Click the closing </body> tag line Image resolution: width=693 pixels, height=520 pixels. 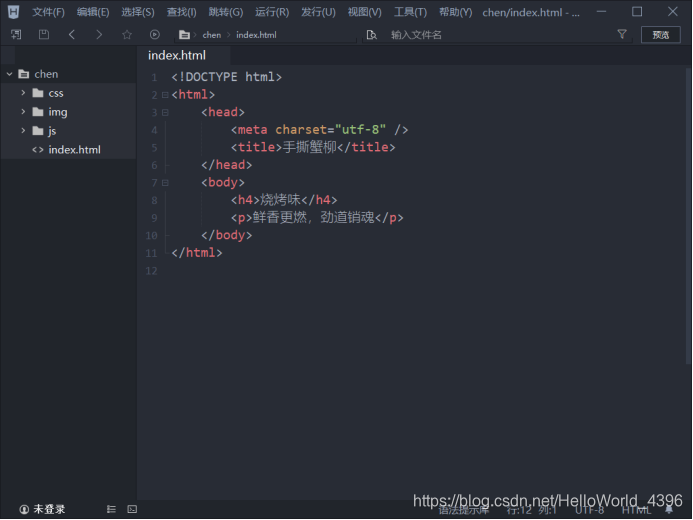(226, 235)
